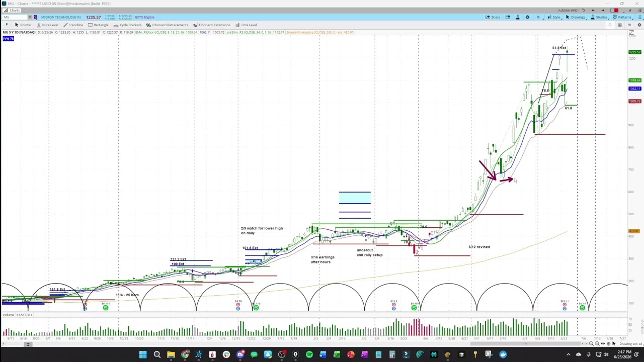Show hidden system tray icons
Screen dimensions: 644x362
pyautogui.click(x=569, y=354)
